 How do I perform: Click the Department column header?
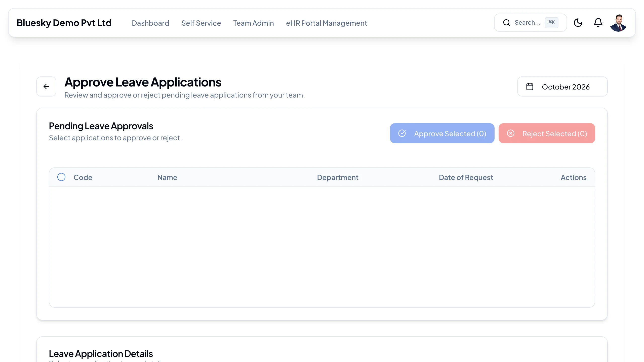[338, 177]
